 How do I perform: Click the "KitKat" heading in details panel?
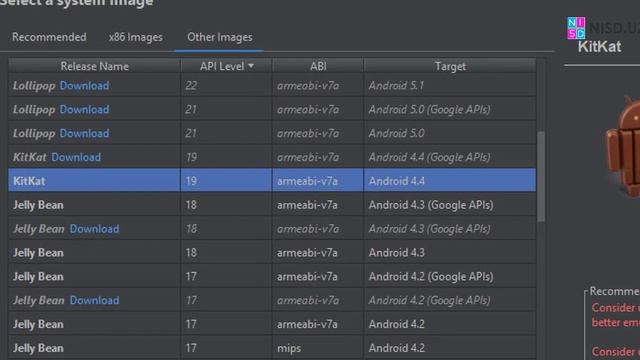coord(599,47)
